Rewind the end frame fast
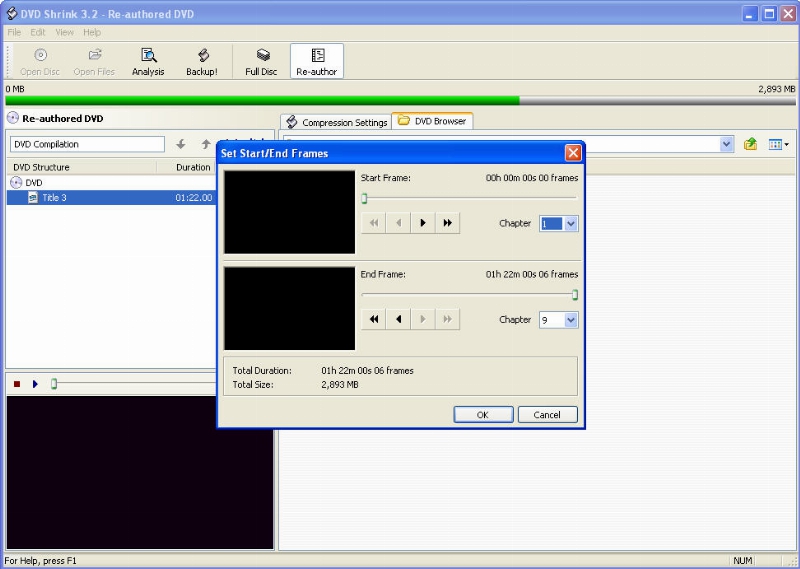This screenshot has width=800, height=569. [x=374, y=319]
